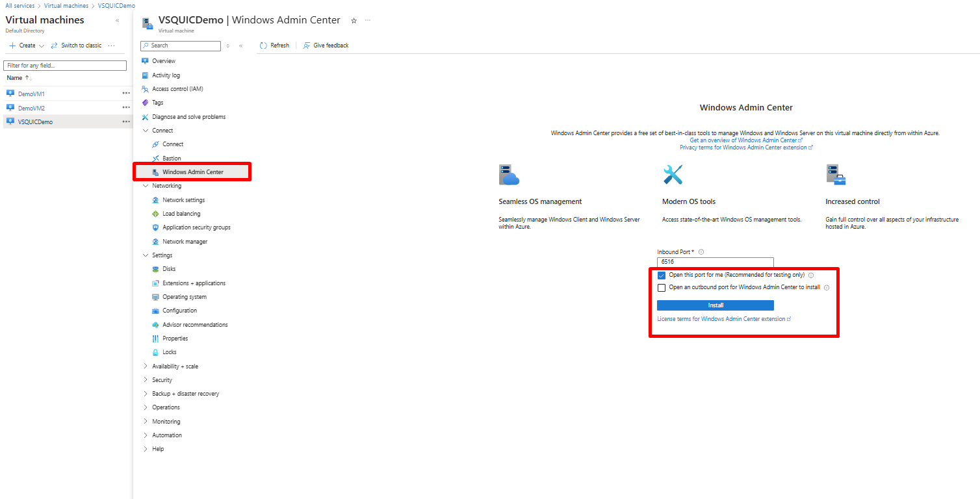Expand the Availability + scale section
980x499 pixels.
pyautogui.click(x=145, y=366)
